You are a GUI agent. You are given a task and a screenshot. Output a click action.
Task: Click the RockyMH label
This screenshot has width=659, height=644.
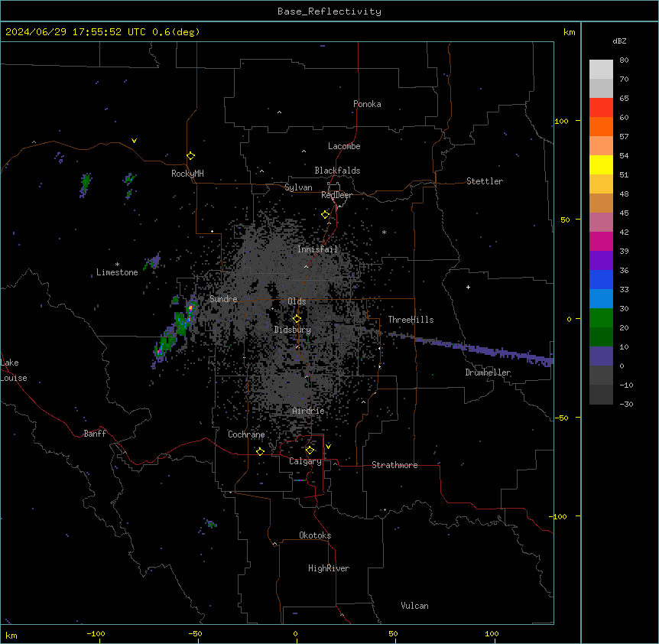[187, 174]
